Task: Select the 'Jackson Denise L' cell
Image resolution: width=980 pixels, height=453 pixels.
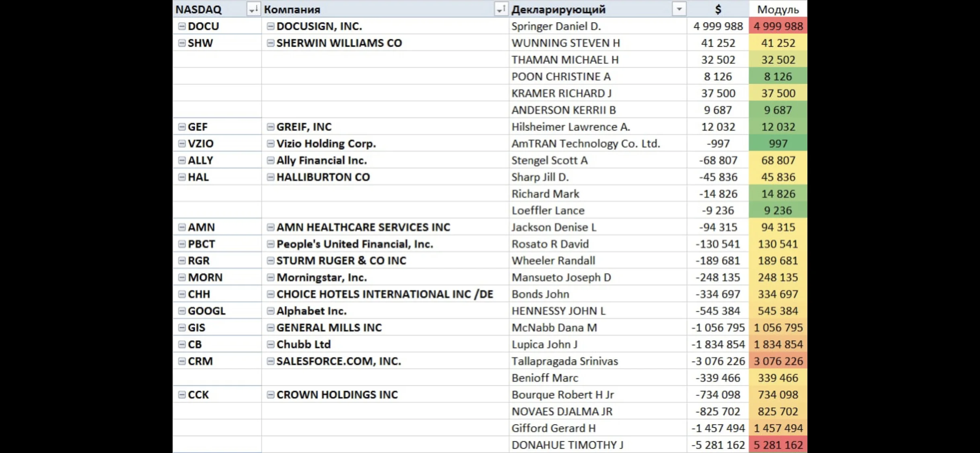Action: (598, 228)
